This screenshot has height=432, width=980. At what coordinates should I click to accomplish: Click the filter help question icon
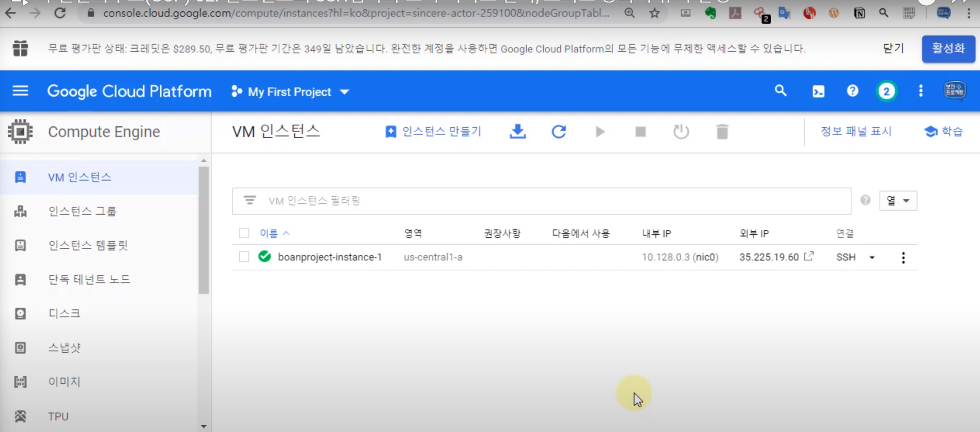(865, 200)
